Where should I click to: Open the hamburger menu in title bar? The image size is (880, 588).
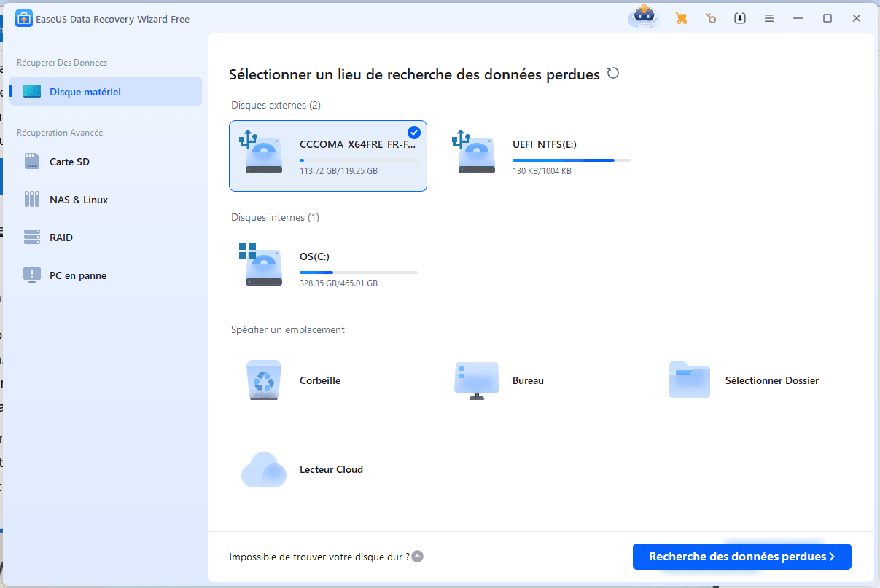(769, 19)
